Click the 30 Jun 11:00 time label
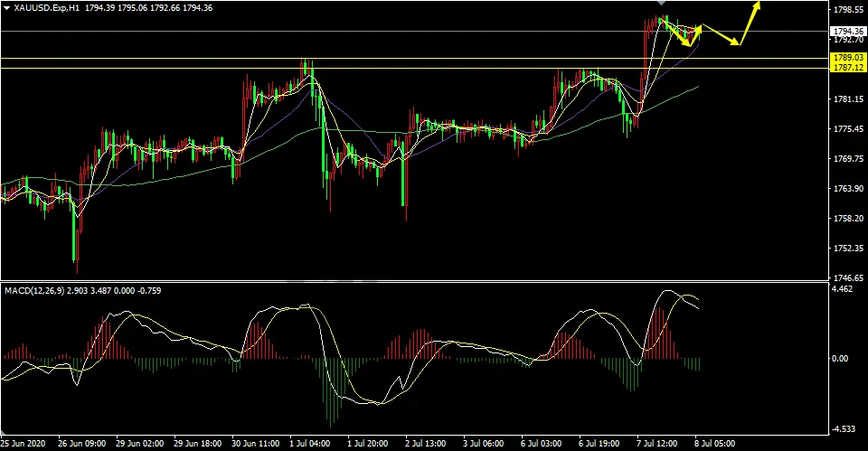 point(256,444)
